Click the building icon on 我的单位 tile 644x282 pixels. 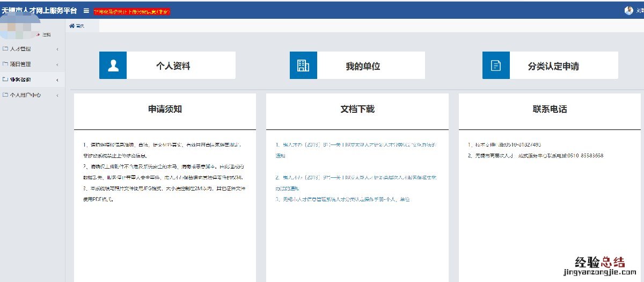pyautogui.click(x=303, y=66)
